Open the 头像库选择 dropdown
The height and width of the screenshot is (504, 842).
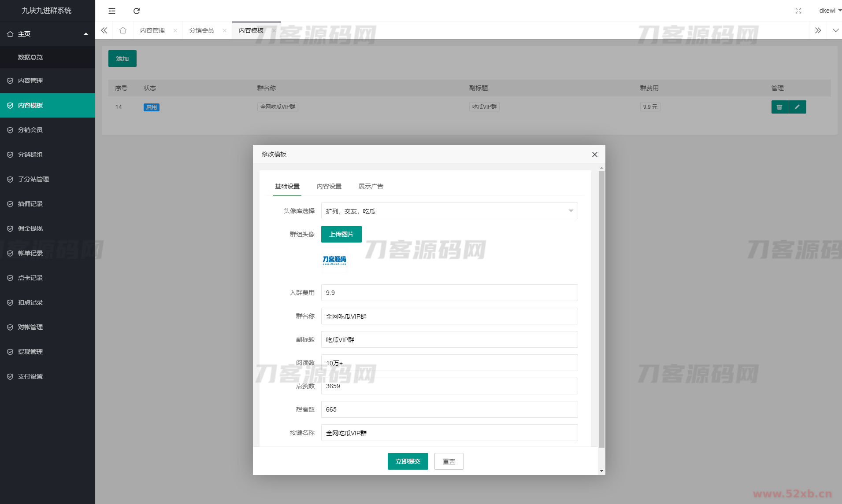449,211
